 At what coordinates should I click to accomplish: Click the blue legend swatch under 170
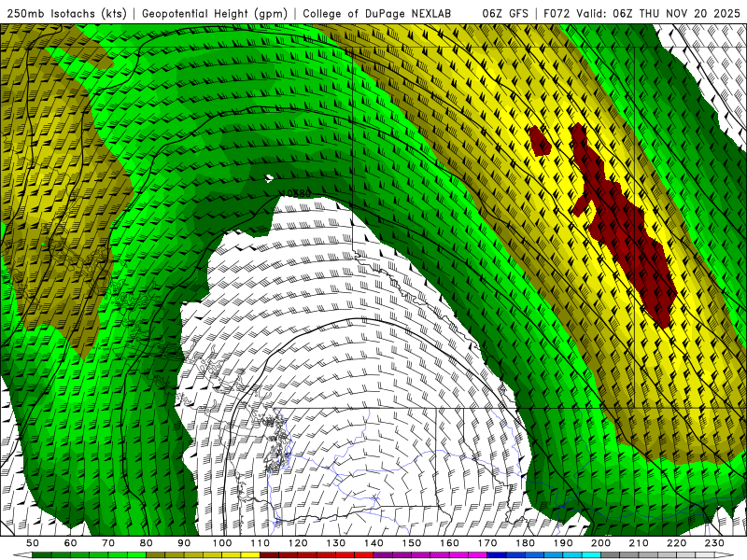[497, 555]
